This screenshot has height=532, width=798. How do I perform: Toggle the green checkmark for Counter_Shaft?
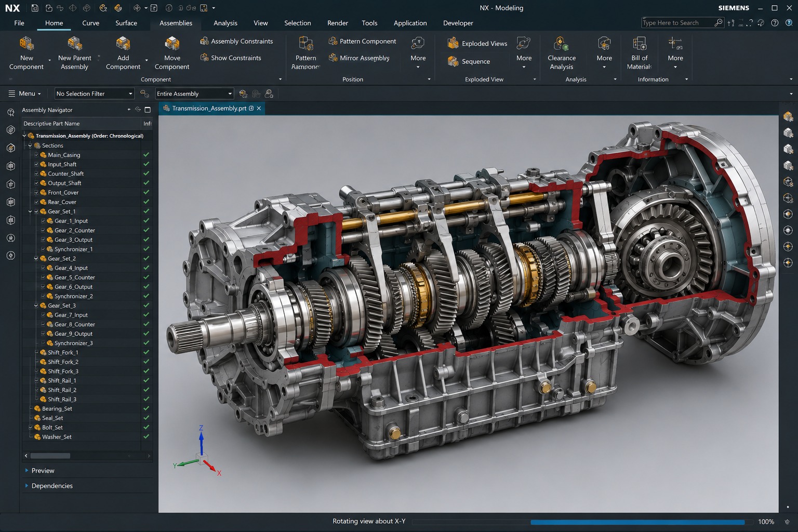click(147, 174)
